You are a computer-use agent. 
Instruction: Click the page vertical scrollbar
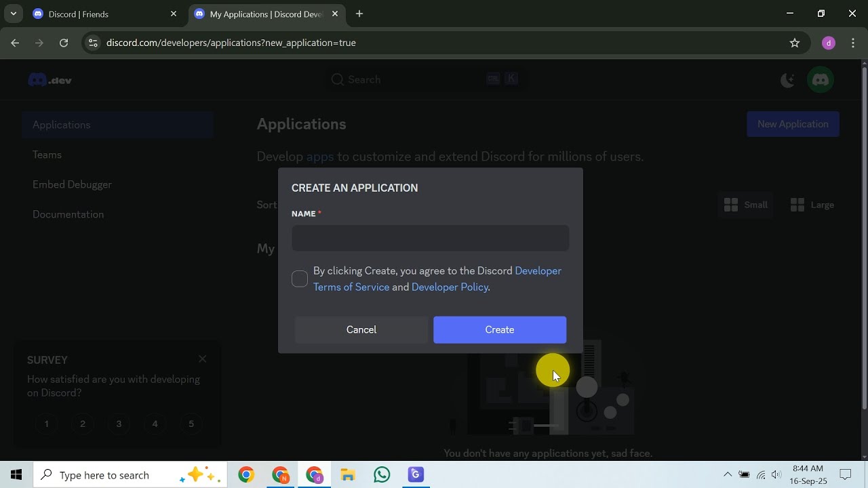(864, 237)
